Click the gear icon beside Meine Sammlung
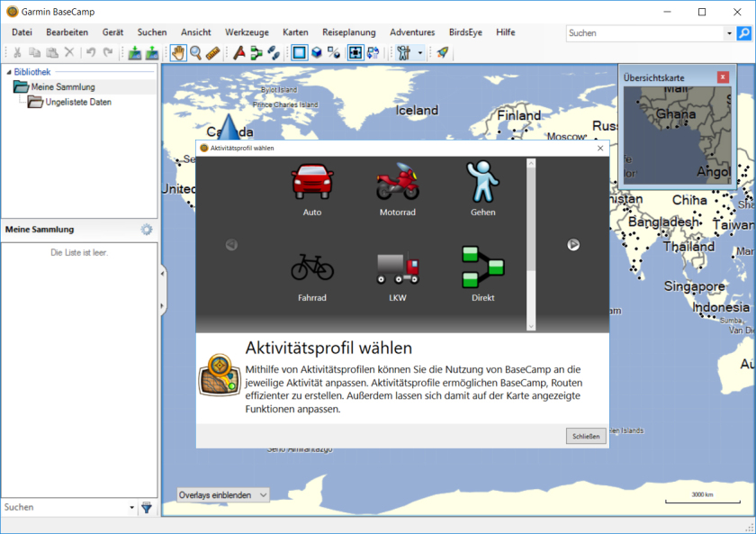 point(147,230)
